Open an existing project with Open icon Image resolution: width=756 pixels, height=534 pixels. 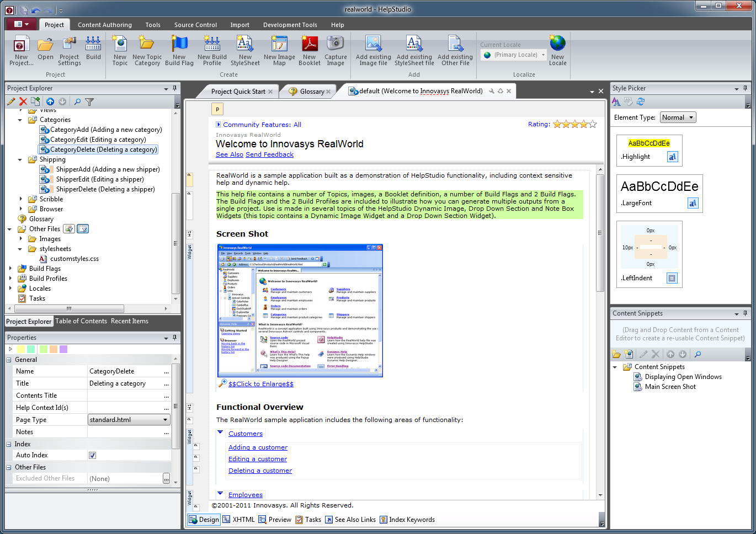pyautogui.click(x=45, y=49)
